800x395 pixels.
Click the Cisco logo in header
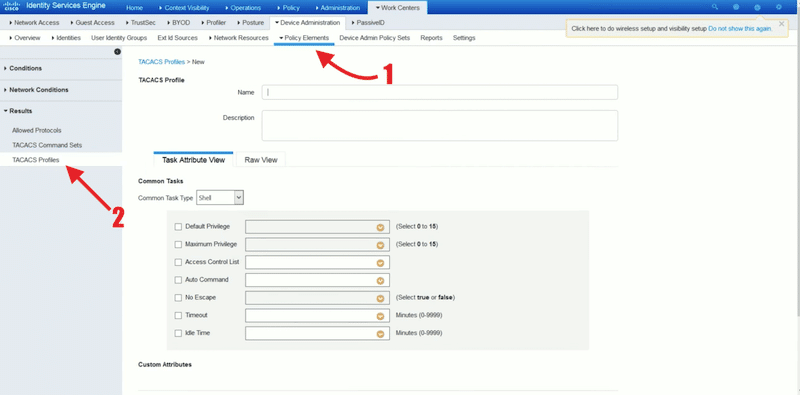[11, 7]
